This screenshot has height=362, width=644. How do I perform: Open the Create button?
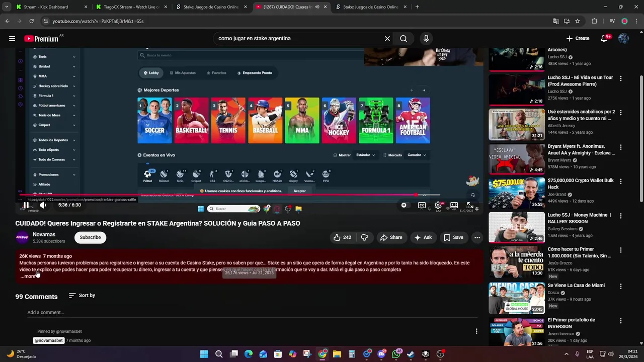578,38
